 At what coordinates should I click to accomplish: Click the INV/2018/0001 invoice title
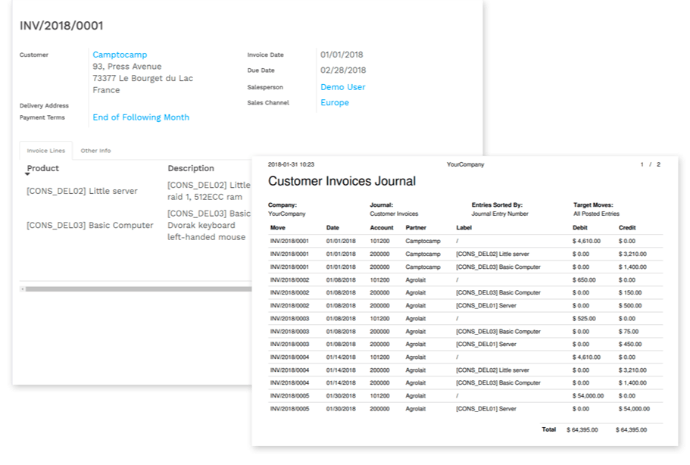click(62, 24)
